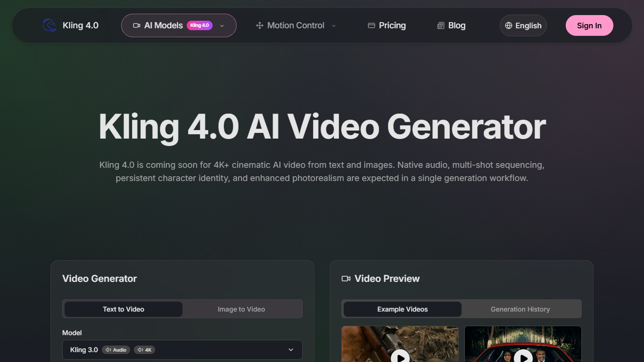Click the Motion Control move icon
644x362 pixels.
coord(259,25)
